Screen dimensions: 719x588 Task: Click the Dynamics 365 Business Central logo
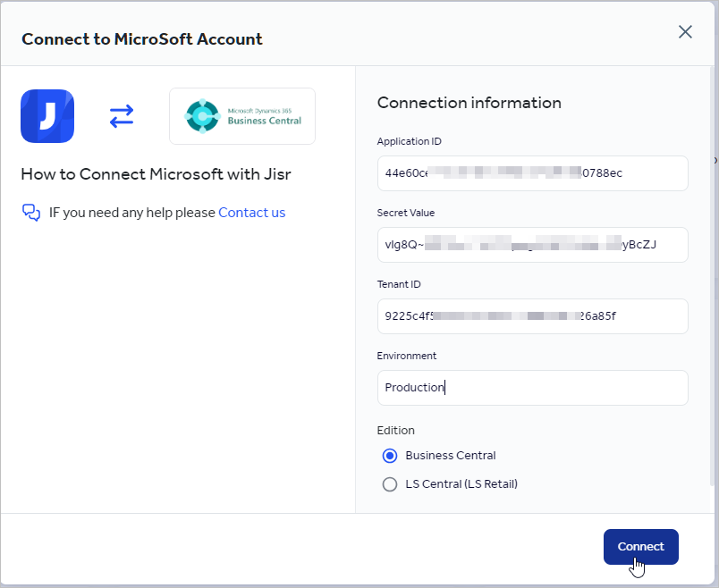pos(241,116)
